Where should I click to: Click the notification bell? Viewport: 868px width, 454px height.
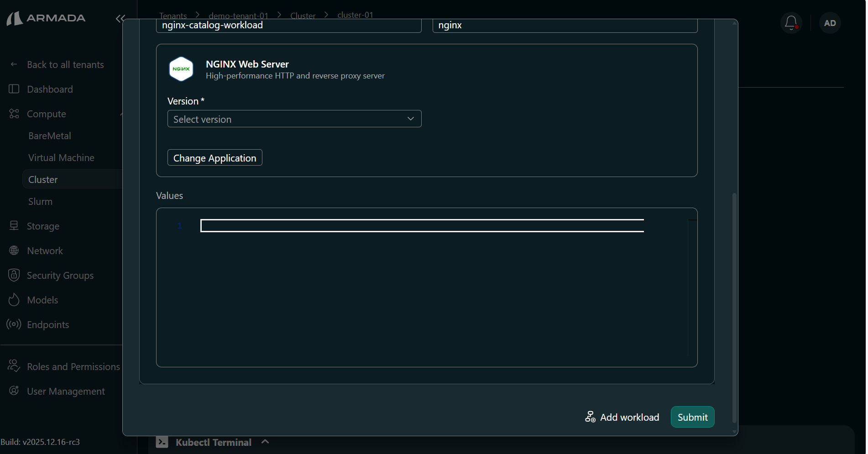click(791, 22)
